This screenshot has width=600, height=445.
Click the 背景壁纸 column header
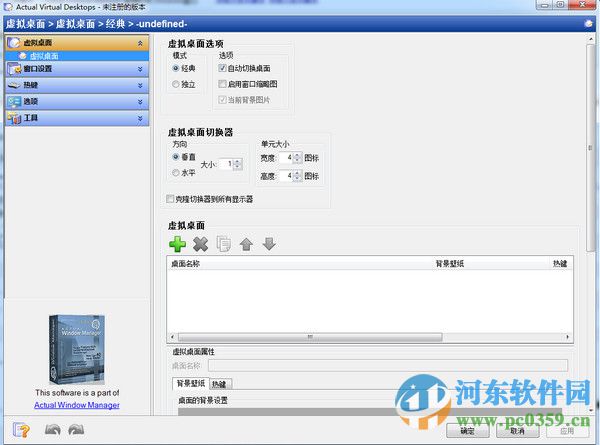pyautogui.click(x=450, y=264)
